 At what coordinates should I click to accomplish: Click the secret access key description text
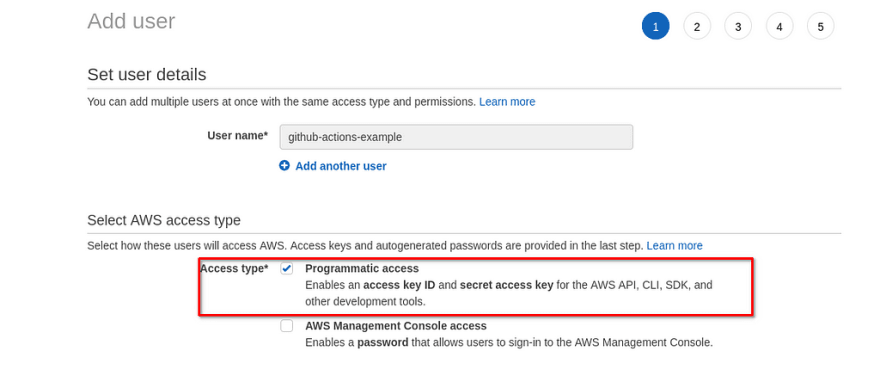(x=506, y=285)
